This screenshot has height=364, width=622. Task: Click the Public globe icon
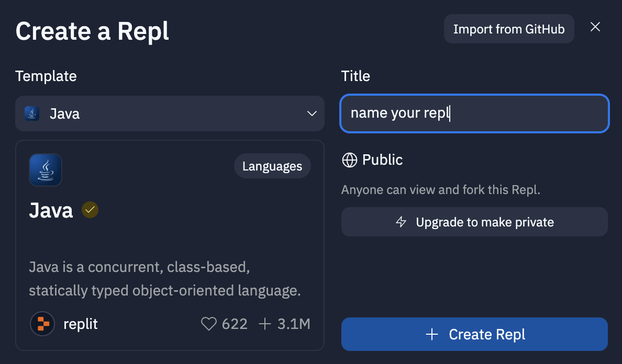(x=349, y=160)
